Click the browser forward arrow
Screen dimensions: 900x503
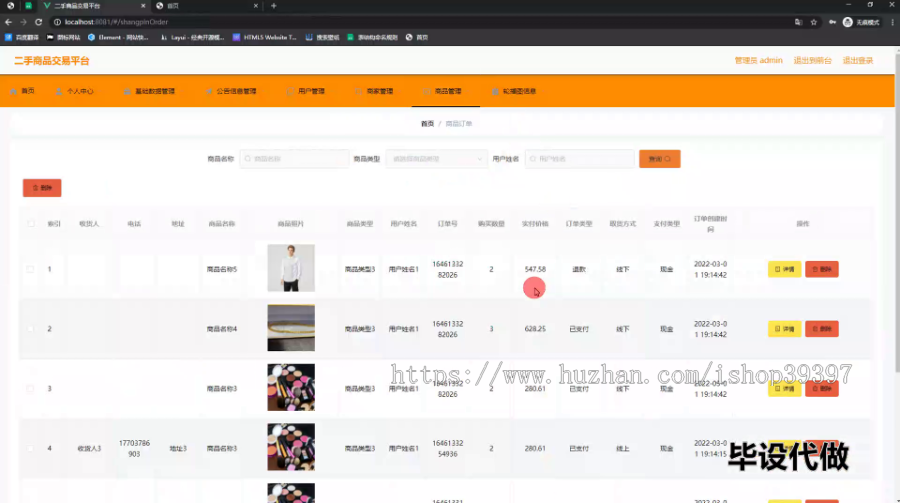[24, 22]
